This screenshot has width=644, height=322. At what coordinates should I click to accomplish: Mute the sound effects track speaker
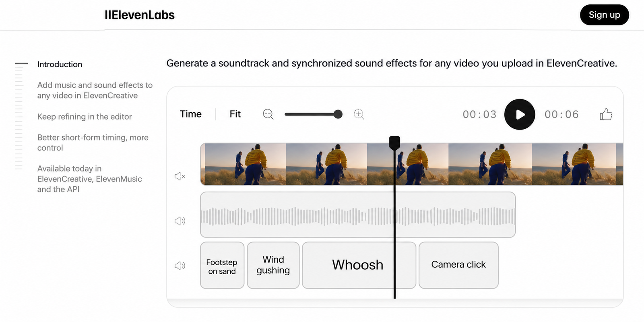(x=180, y=266)
